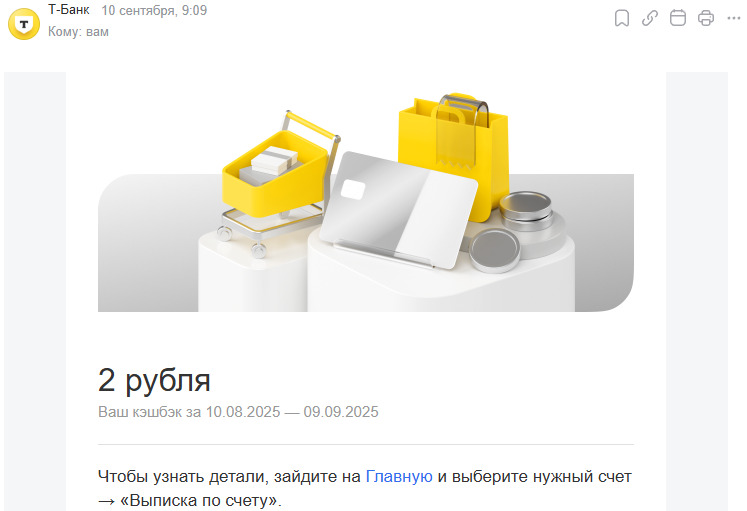The image size is (747, 511).
Task: Click the cashback period text '10.08.2025 — 09.09.2025'
Action: tap(292, 411)
